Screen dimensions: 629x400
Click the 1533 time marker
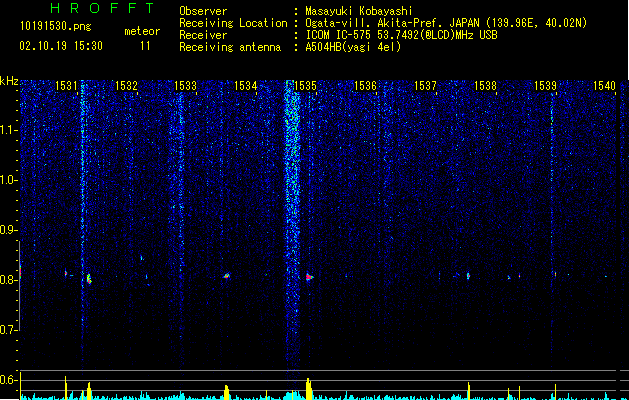pyautogui.click(x=186, y=85)
